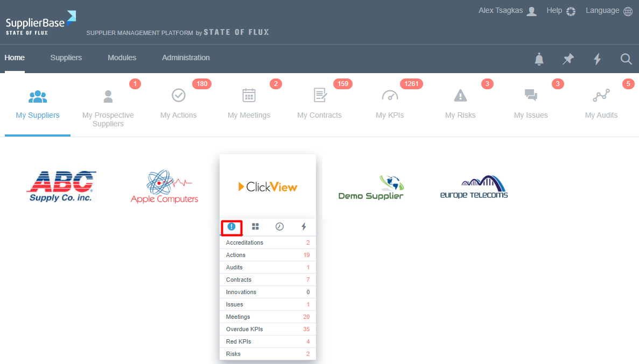Open the Language globe selector
The image size is (639, 364).
[609, 11]
